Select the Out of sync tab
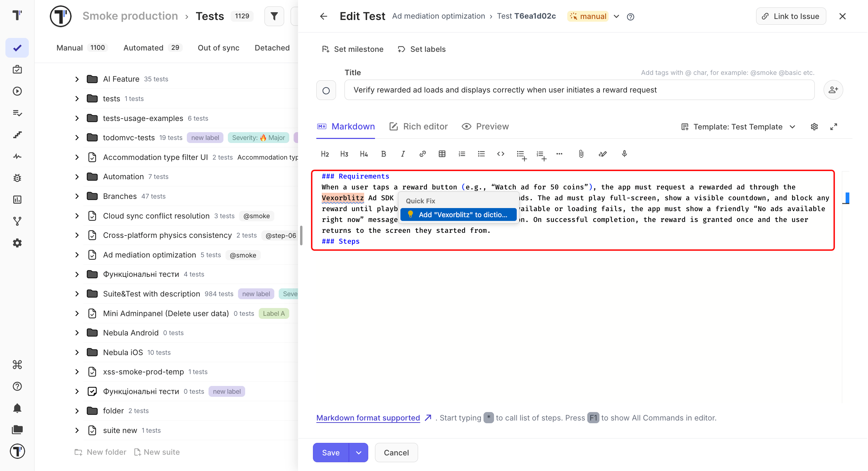 click(219, 48)
